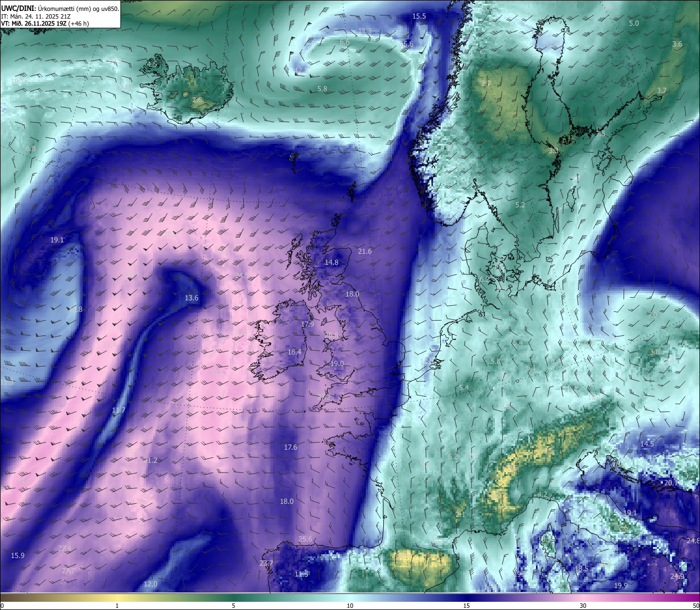Screen dimensions: 700x610
Task: Click the 3.0 value label
Action: (654, 353)
